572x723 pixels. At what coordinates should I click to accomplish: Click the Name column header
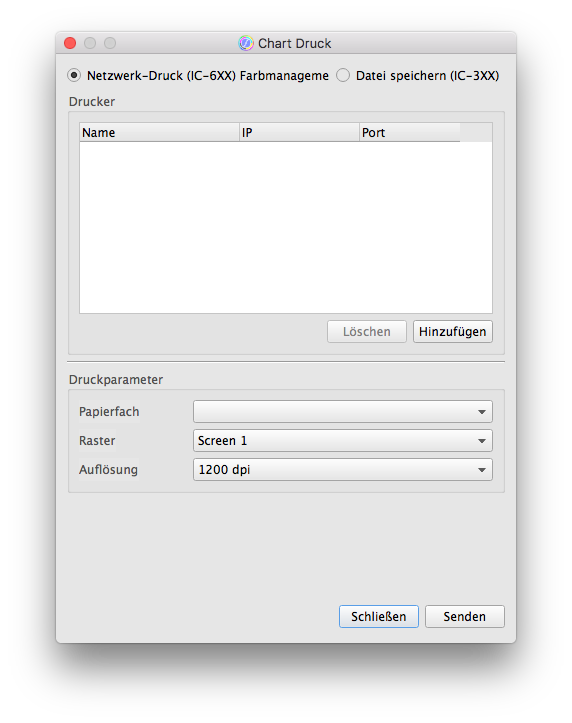click(x=159, y=132)
